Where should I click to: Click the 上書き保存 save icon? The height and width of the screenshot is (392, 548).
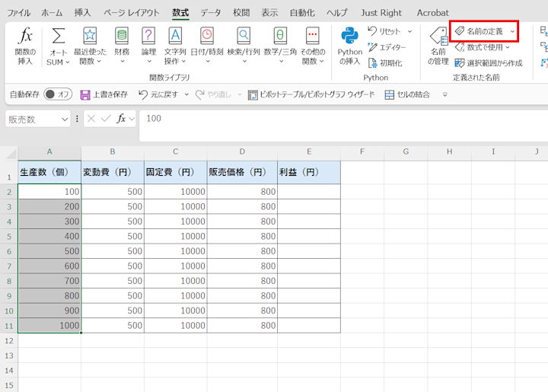(85, 94)
